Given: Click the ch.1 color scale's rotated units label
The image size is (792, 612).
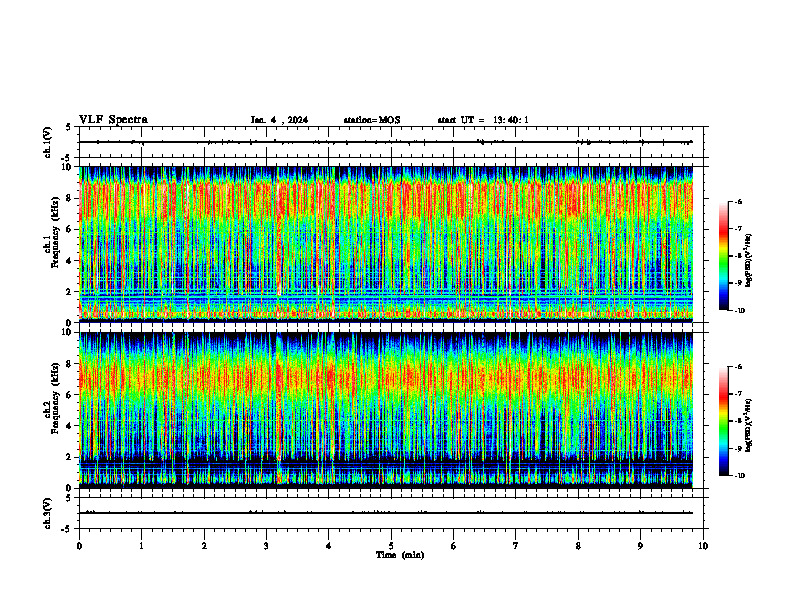Looking at the screenshot, I should [750, 261].
